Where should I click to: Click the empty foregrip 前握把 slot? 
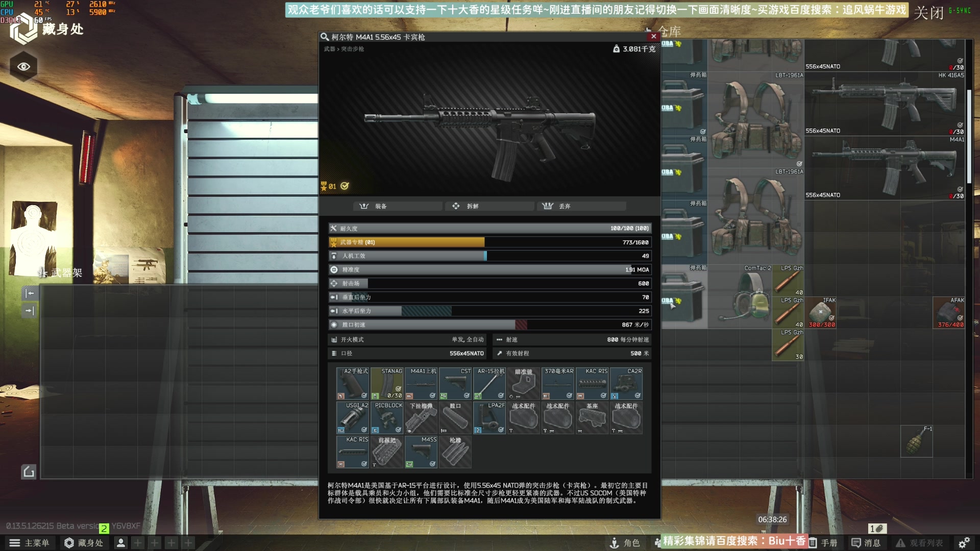[x=387, y=452]
